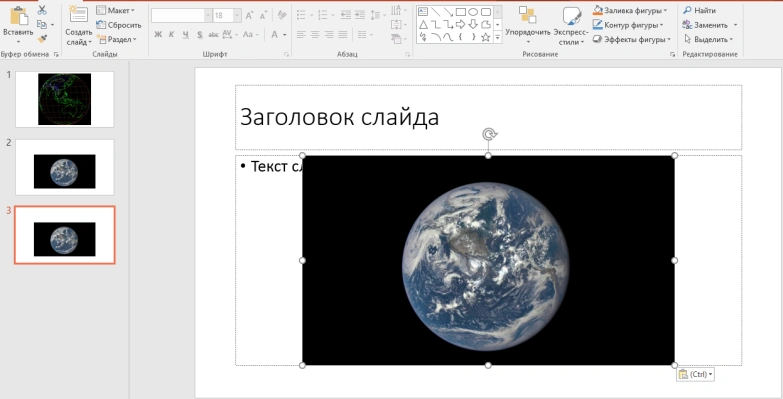
Task: Select the down block arrow shape
Action: [x=473, y=24]
